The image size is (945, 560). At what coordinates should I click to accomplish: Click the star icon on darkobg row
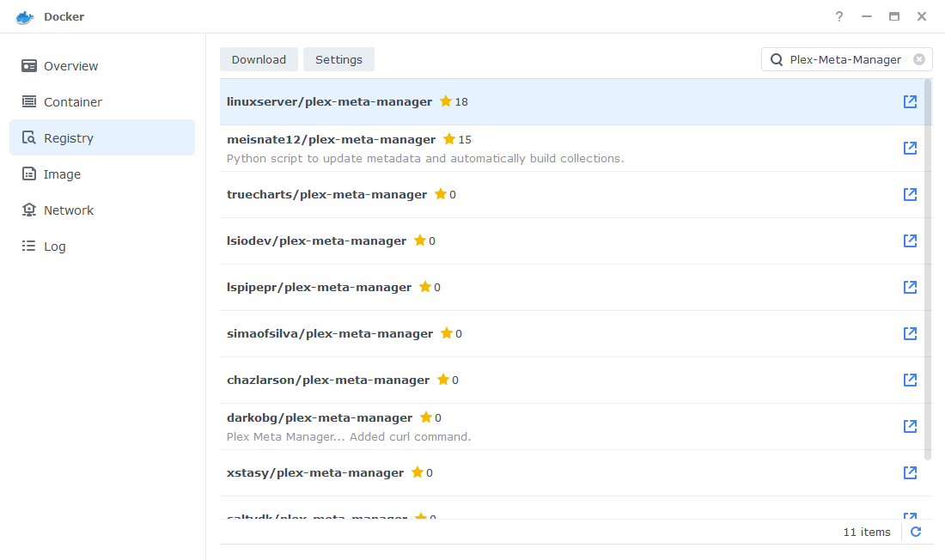(426, 417)
